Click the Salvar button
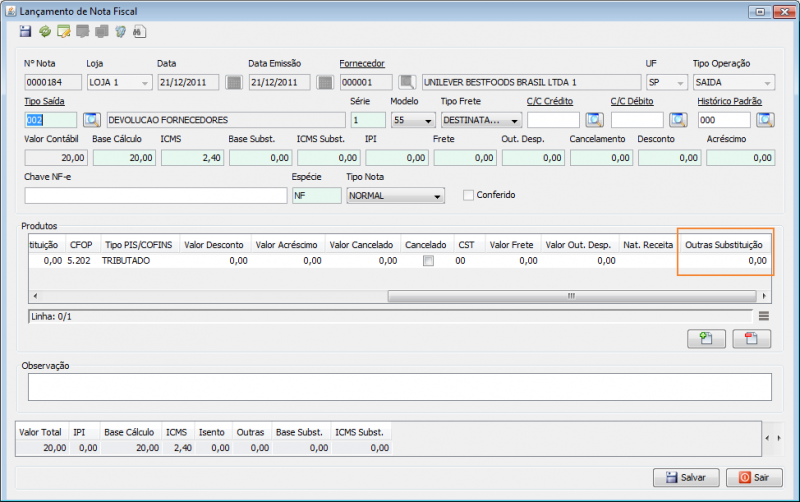 coord(686,478)
